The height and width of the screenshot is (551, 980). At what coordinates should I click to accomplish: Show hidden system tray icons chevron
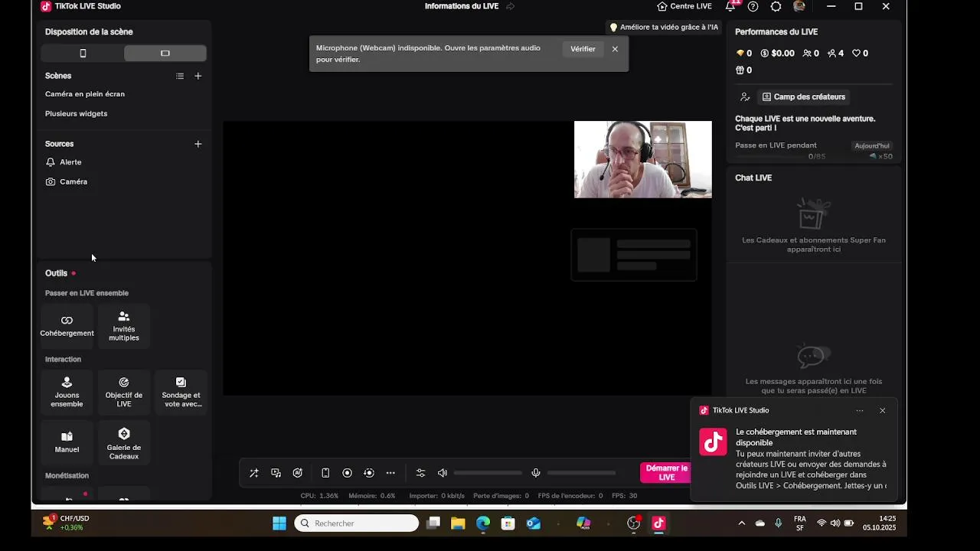(741, 523)
